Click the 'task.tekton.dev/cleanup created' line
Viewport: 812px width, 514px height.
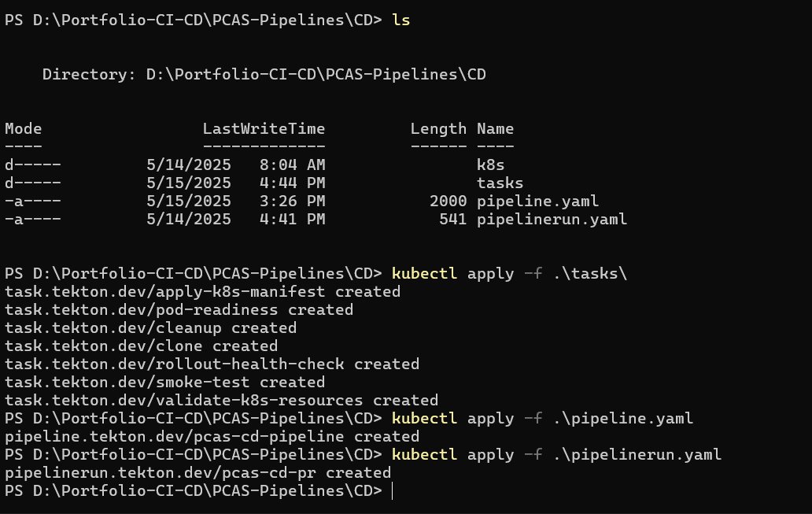[150, 328]
